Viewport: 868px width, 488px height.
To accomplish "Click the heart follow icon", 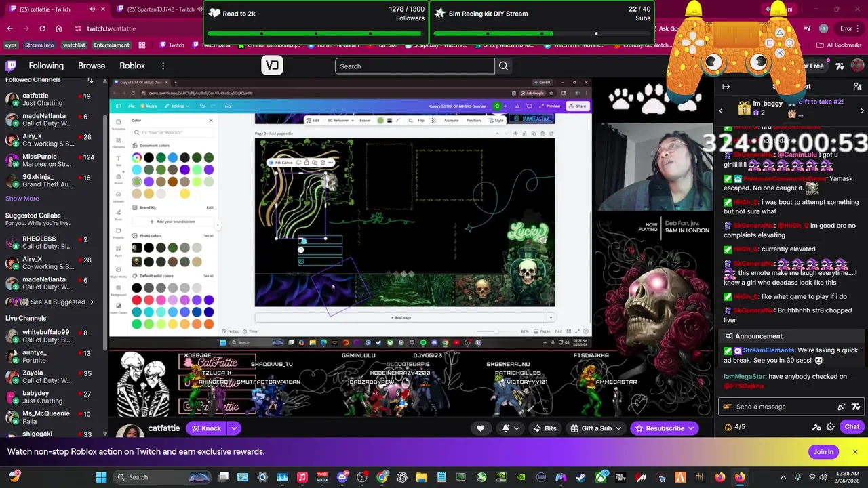I will (480, 428).
